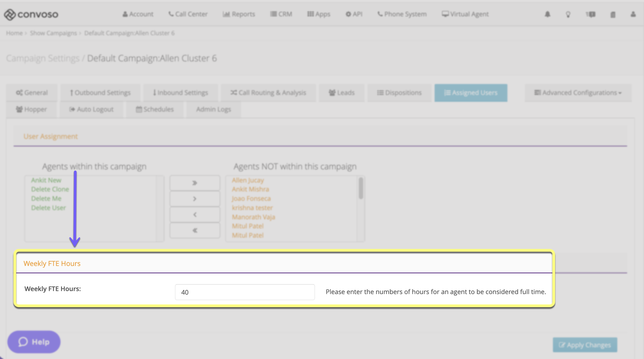Switch to Outbound Settings tab
Screen dimensions: 644x359
tap(100, 93)
